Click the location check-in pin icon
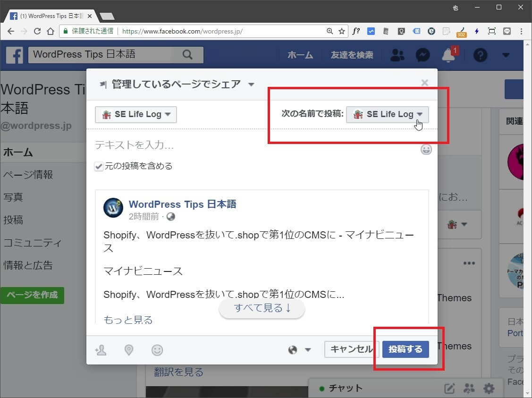The height and width of the screenshot is (398, 532). click(128, 350)
